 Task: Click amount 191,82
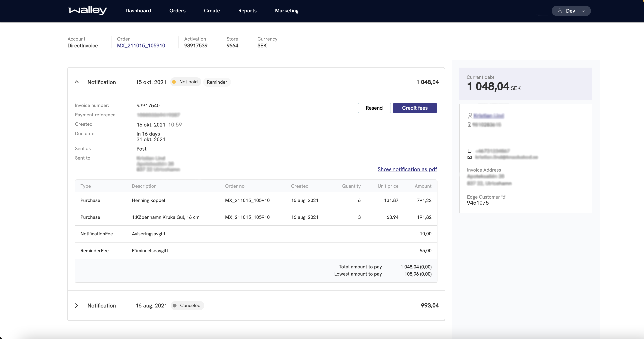pos(424,217)
